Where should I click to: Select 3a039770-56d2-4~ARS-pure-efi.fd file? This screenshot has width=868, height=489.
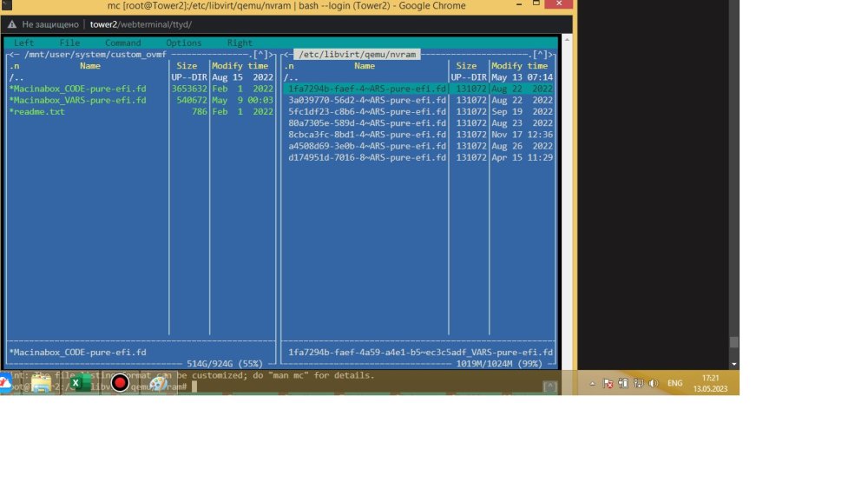pos(367,100)
